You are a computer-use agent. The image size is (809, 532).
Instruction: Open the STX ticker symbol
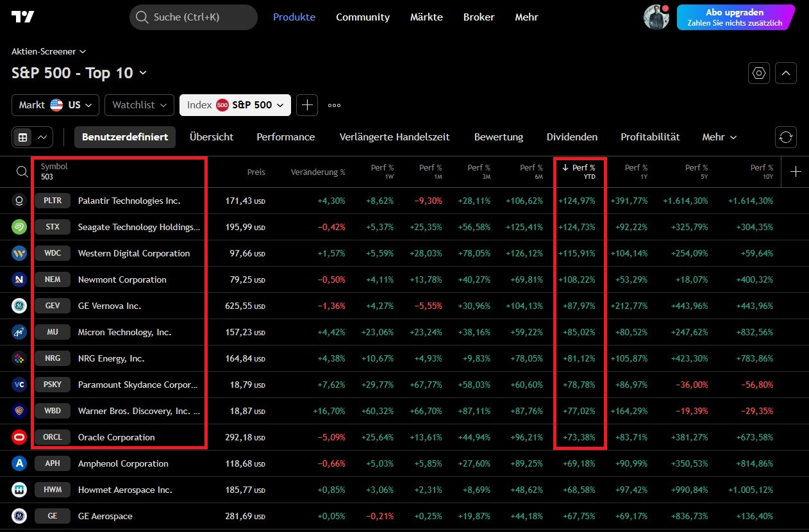pos(53,227)
